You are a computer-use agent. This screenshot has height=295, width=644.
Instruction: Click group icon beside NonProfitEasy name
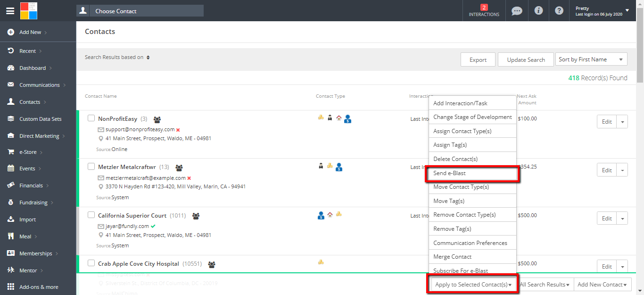point(157,119)
